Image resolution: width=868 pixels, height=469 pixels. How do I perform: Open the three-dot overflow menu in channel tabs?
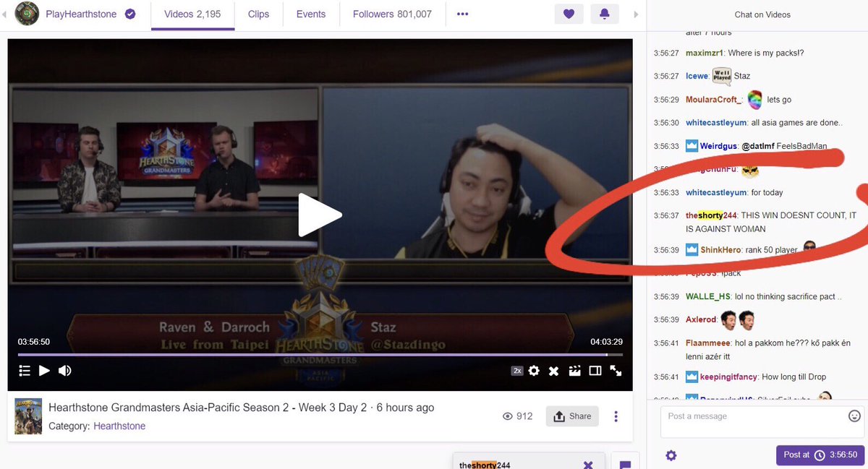click(x=463, y=14)
